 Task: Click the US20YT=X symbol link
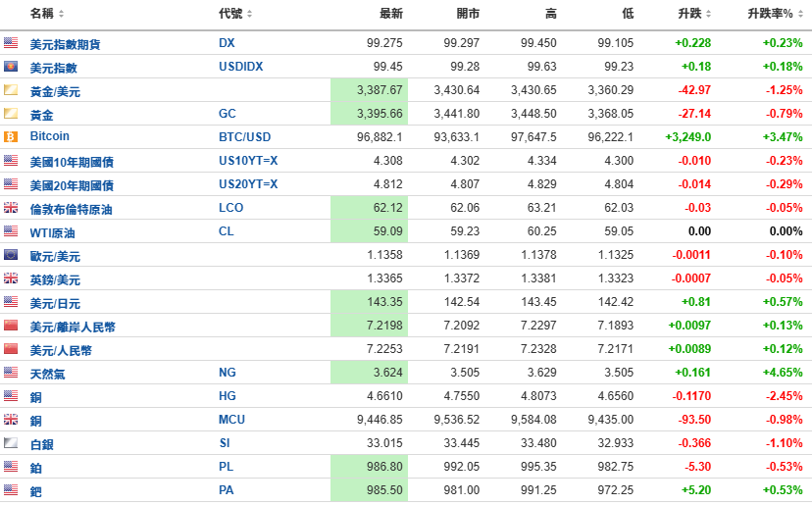coord(248,184)
